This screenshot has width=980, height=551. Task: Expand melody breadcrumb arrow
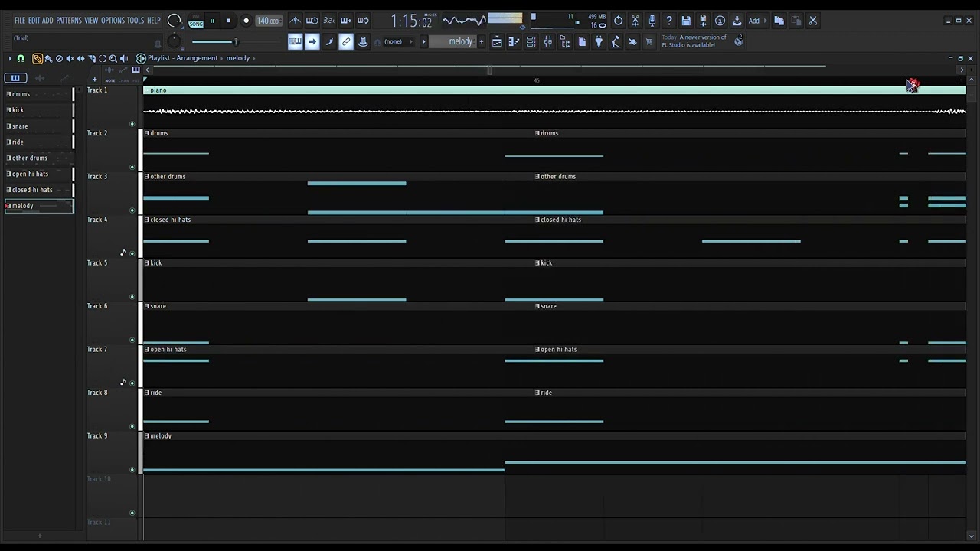253,58
